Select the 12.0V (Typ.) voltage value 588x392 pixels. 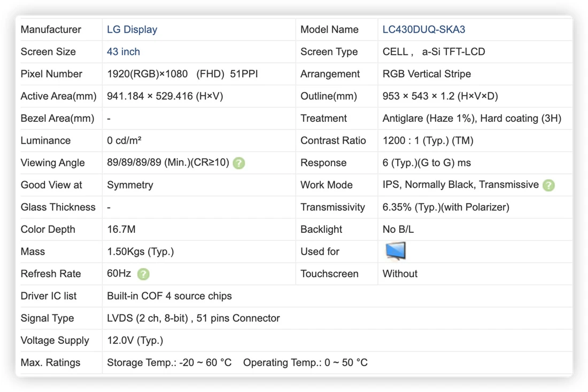pos(135,340)
